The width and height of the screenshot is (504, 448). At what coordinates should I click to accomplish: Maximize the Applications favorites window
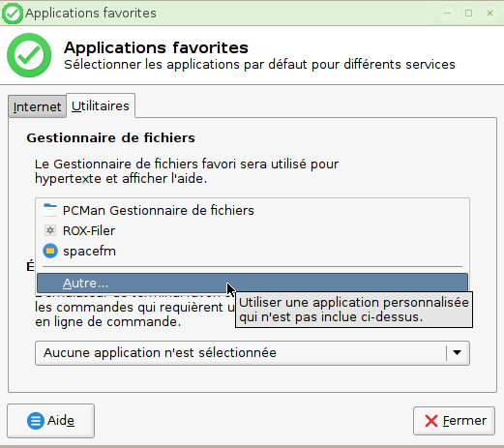click(468, 14)
